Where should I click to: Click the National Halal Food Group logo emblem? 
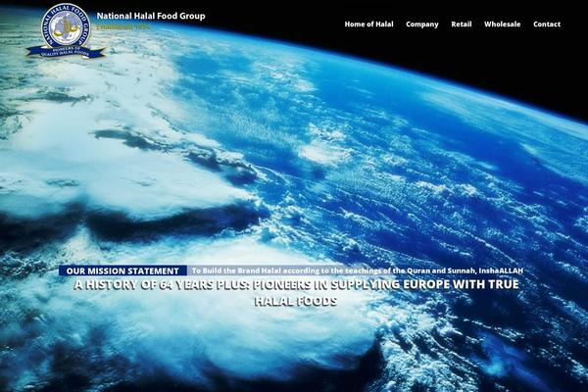66,31
